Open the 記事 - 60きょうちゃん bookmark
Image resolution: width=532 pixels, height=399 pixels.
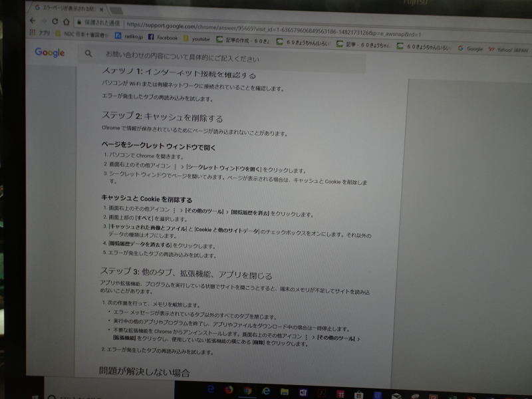point(364,45)
